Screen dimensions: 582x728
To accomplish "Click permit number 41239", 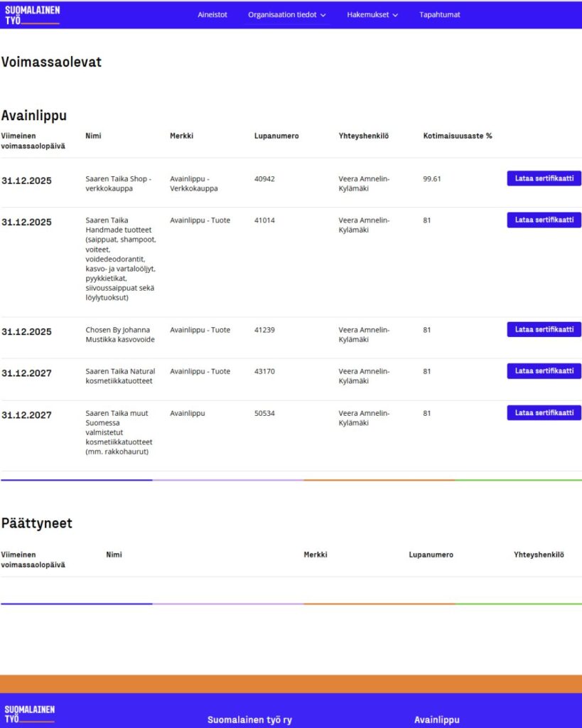I will 264,330.
